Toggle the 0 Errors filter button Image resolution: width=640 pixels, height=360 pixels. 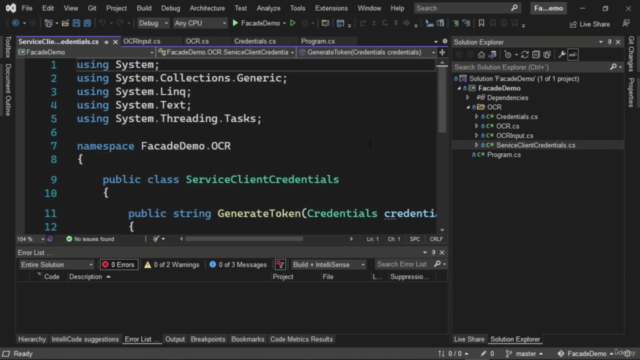click(119, 264)
